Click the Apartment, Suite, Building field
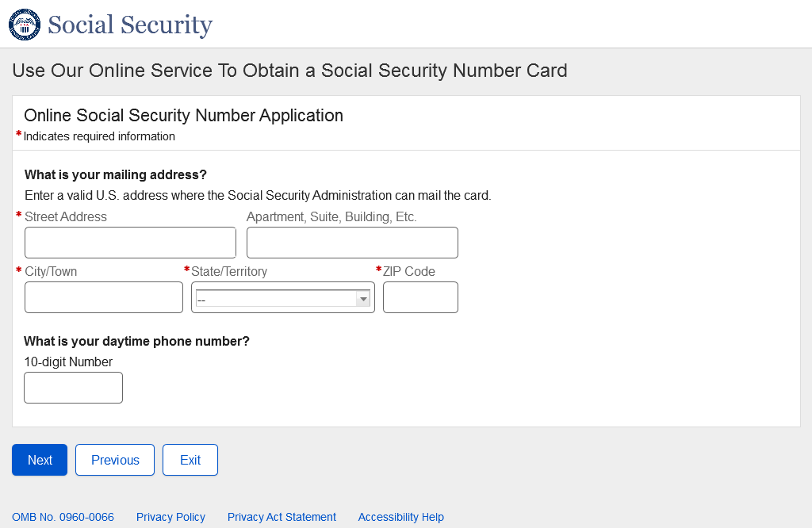Image resolution: width=812 pixels, height=528 pixels. click(x=352, y=243)
